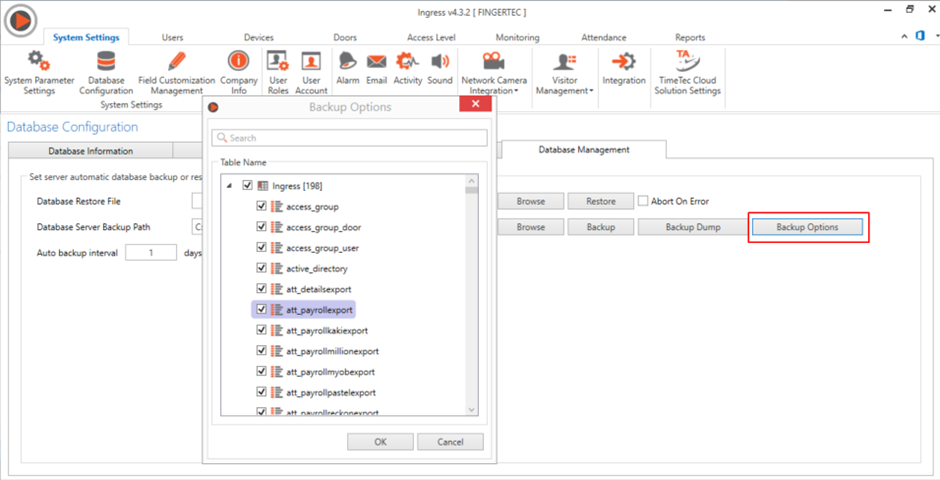
Task: Open Activity settings
Action: (408, 69)
